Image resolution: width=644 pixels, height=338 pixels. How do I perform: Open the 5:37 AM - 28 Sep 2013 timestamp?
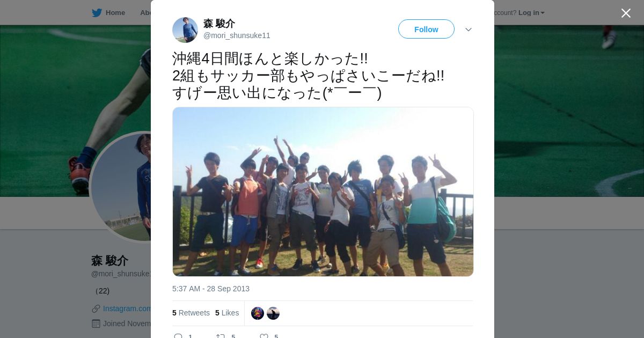[211, 289]
